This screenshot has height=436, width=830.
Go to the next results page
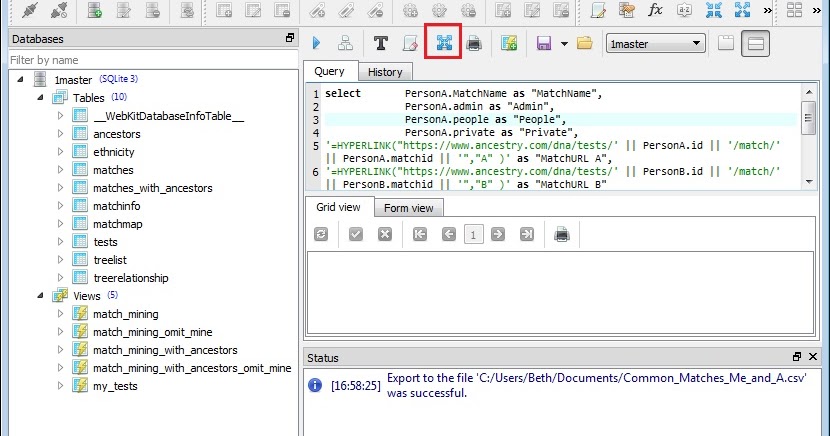point(498,234)
